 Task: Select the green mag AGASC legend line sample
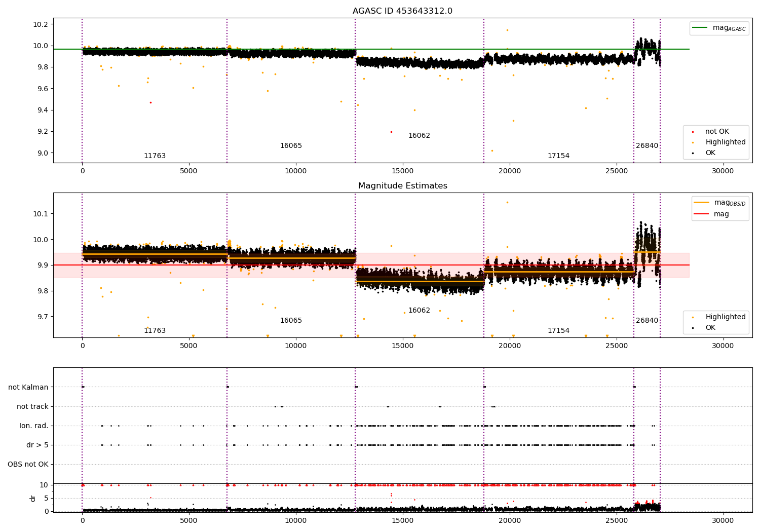700,28
